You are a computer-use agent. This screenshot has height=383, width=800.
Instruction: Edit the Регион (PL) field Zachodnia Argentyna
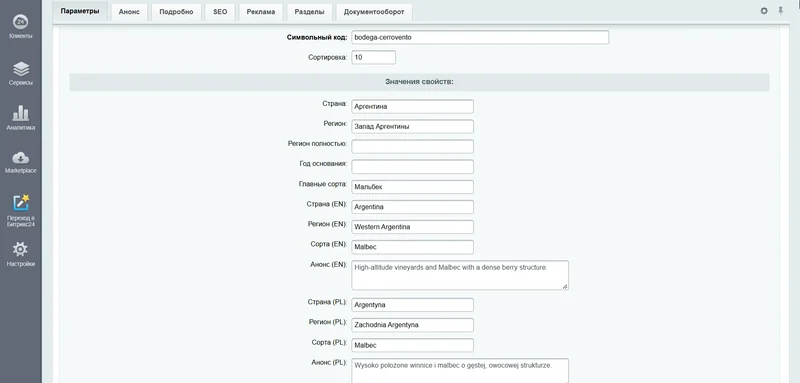coord(412,325)
